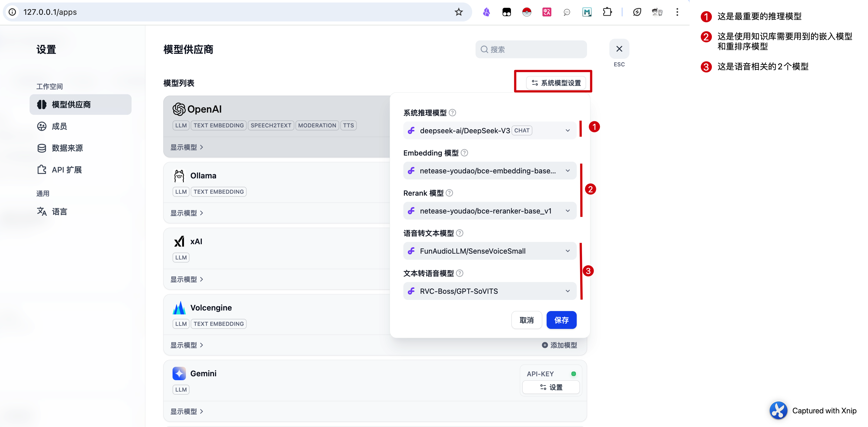This screenshot has height=427, width=868.
Task: Click help icon next to 系统推理模型
Action: (x=452, y=113)
